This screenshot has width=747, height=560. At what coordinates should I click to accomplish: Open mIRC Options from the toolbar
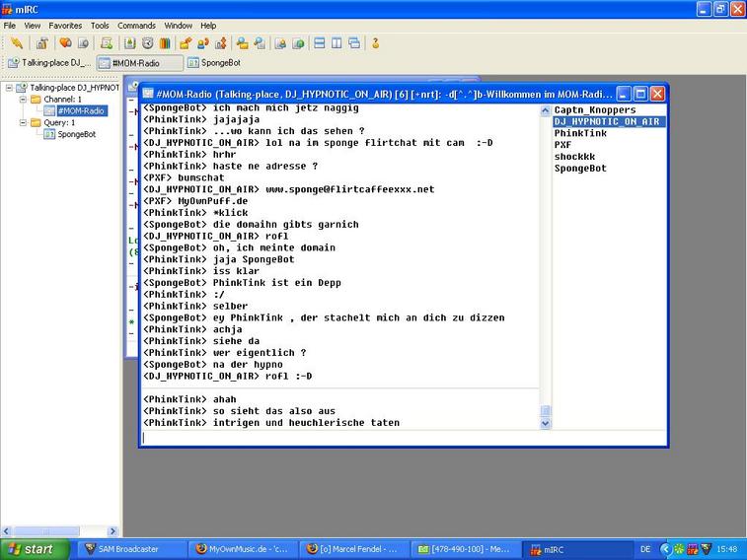point(41,43)
